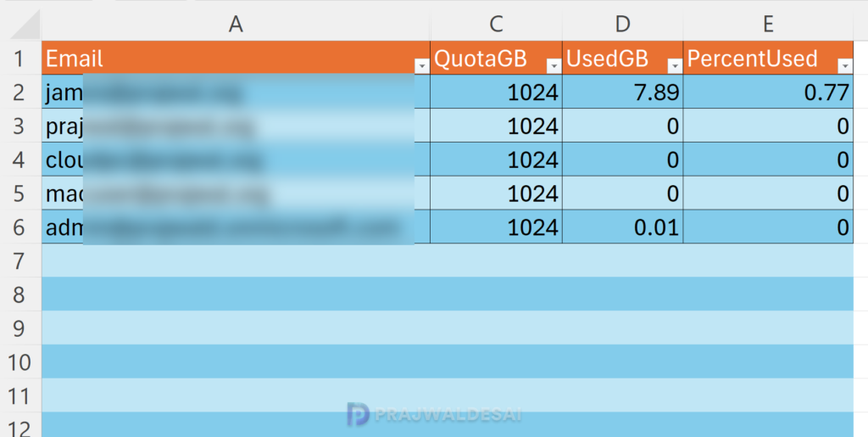Select column E header

768,25
